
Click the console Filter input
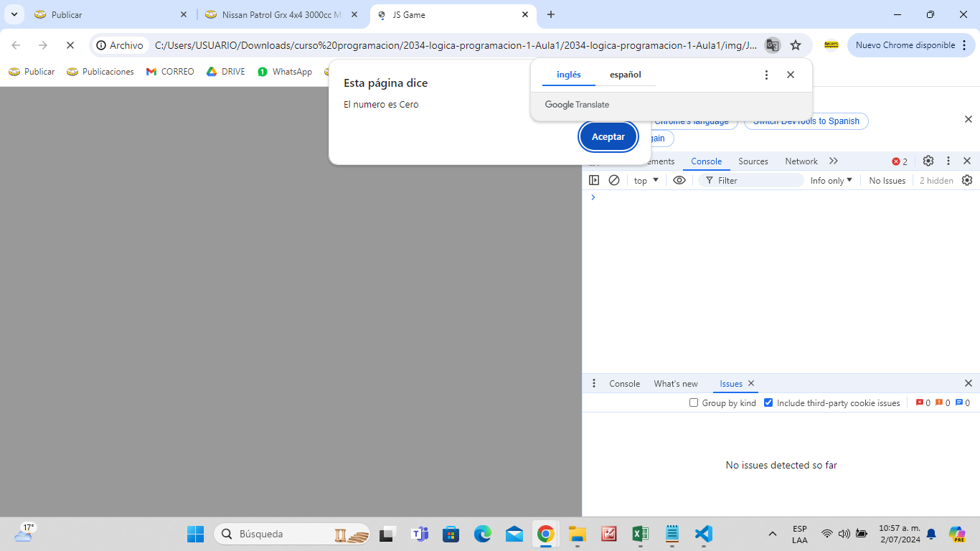[x=751, y=180]
